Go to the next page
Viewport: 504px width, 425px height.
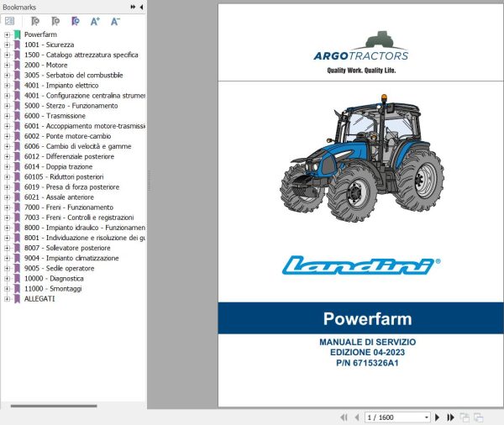437,417
